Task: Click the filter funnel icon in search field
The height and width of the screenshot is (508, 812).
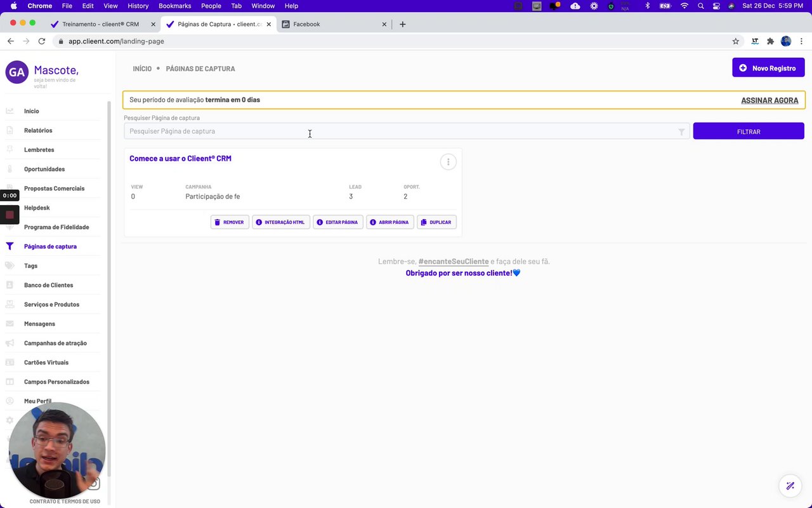Action: (x=681, y=132)
